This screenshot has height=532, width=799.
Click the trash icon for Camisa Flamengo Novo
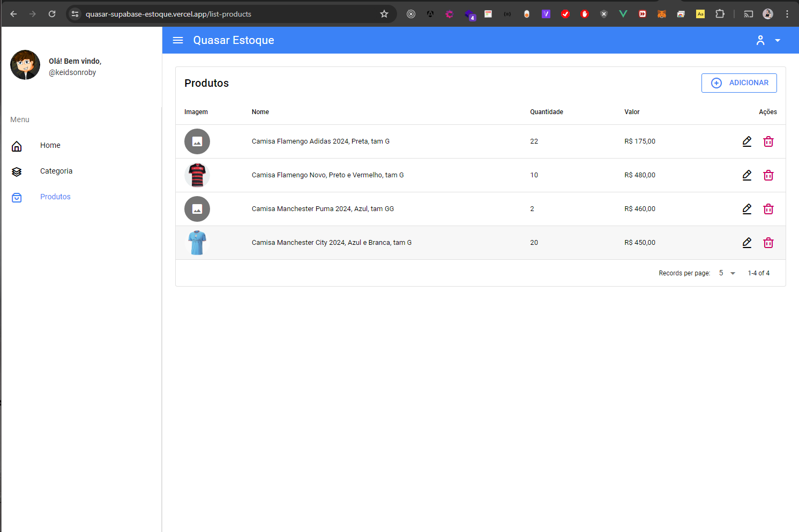click(x=768, y=175)
